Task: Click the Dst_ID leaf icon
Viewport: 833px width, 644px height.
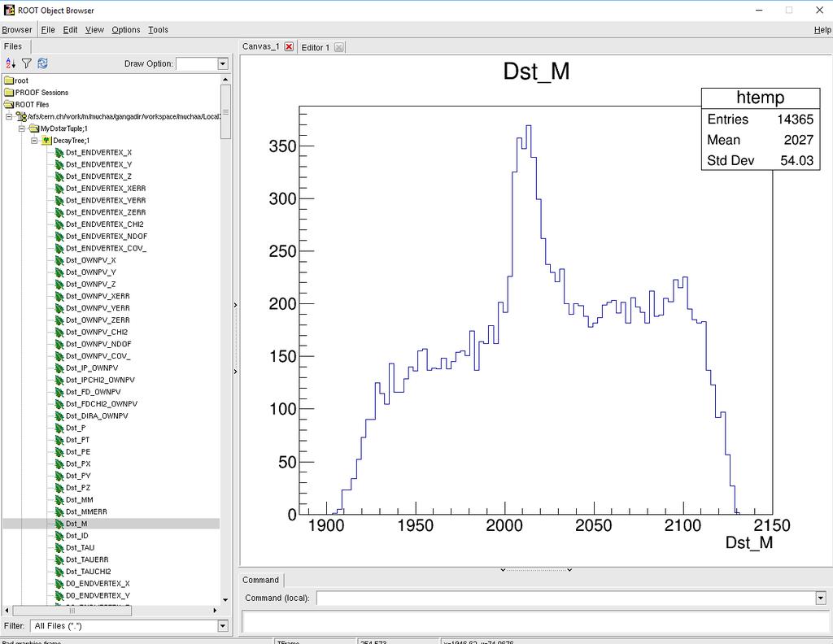Action: pos(59,536)
